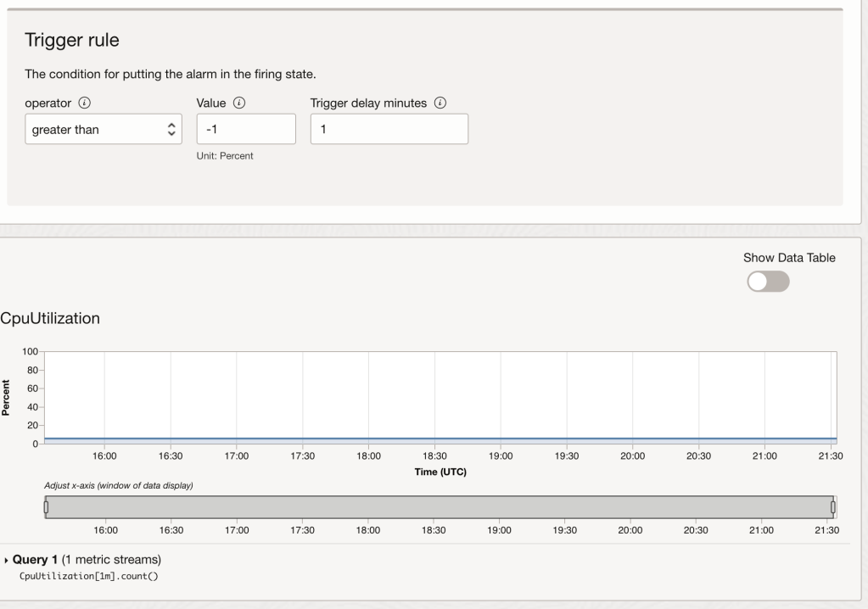Open the 'greater than' operator dropdown
The width and height of the screenshot is (868, 609).
tap(104, 130)
